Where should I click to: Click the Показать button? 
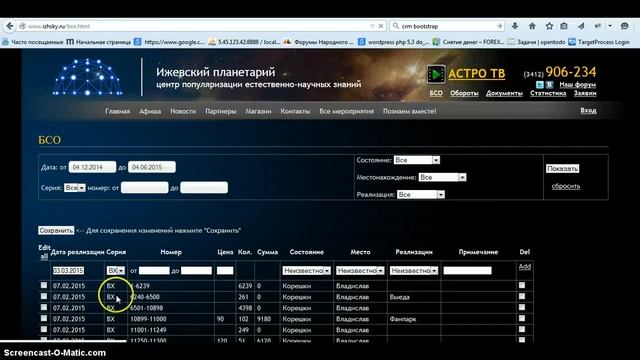click(x=562, y=168)
